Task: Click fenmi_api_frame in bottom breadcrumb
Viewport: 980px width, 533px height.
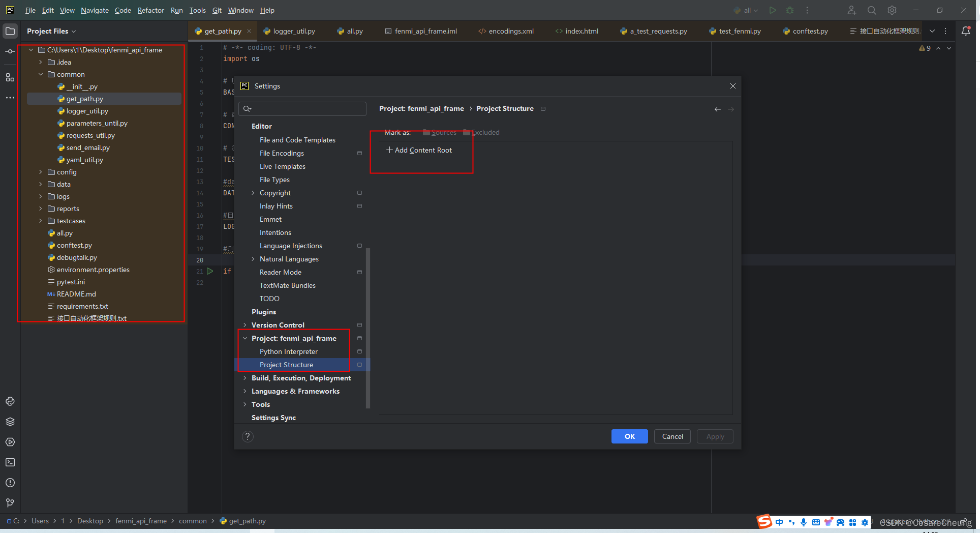Action: click(x=141, y=521)
